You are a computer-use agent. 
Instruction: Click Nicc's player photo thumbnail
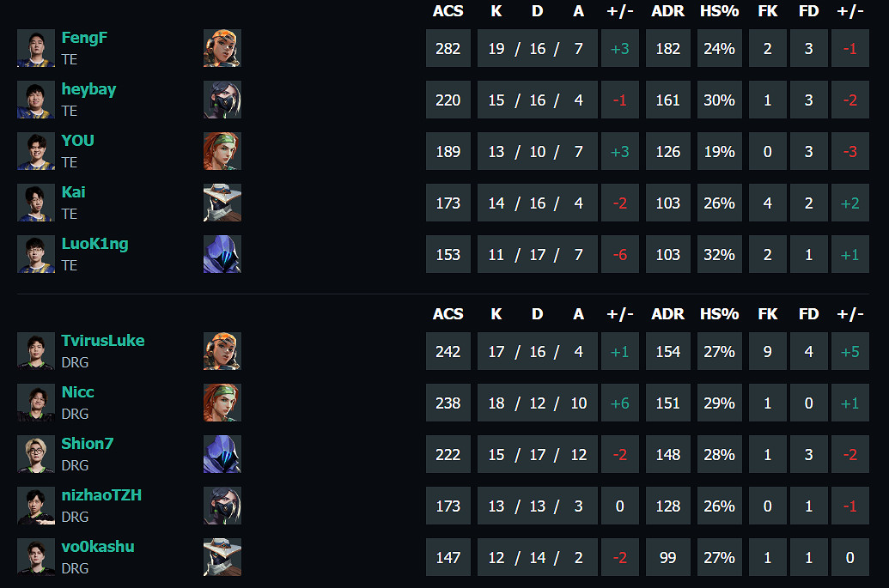click(x=36, y=403)
